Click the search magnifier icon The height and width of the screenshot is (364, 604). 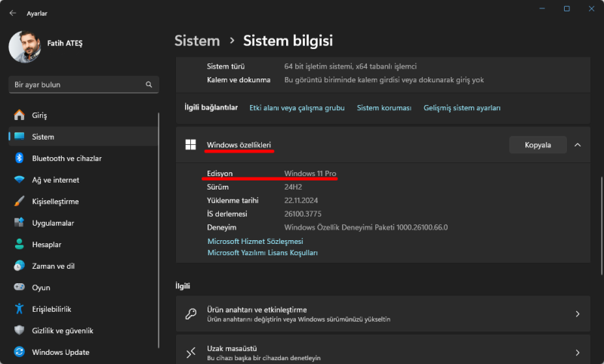click(x=149, y=85)
